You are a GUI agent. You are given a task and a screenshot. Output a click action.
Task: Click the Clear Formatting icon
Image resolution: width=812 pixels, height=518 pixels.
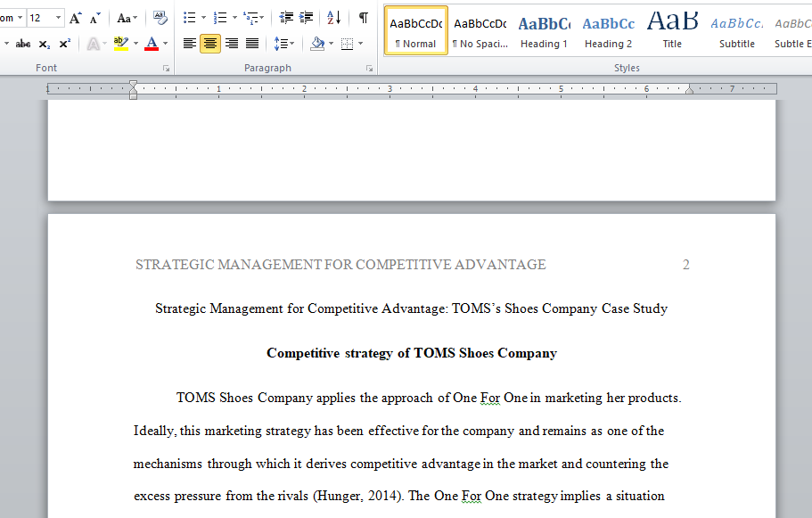point(160,18)
